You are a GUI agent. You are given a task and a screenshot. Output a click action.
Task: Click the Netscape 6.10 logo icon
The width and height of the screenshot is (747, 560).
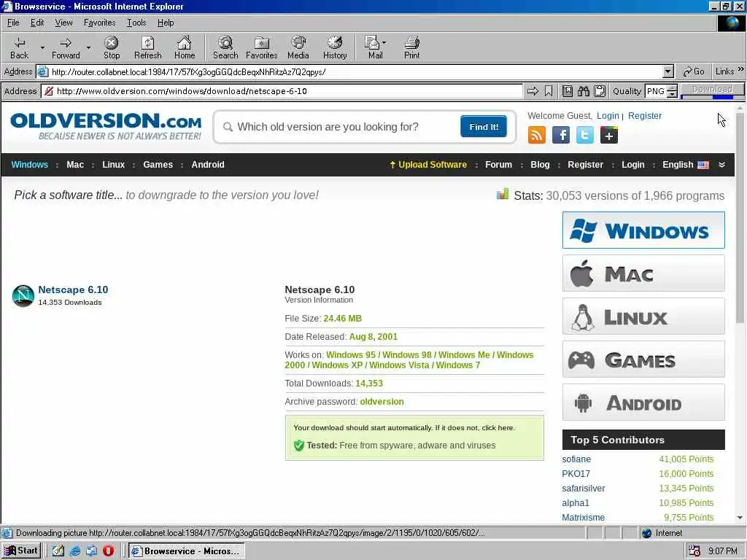coord(23,296)
